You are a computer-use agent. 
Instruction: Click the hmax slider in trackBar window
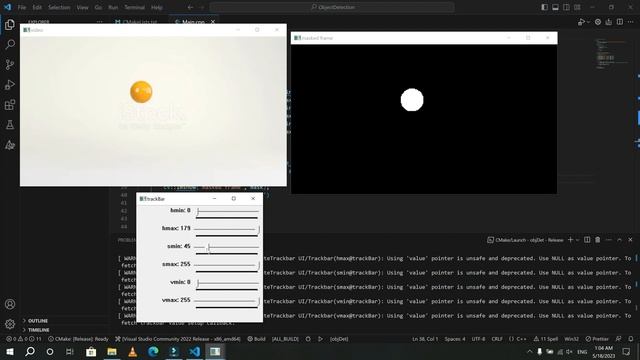(x=227, y=229)
